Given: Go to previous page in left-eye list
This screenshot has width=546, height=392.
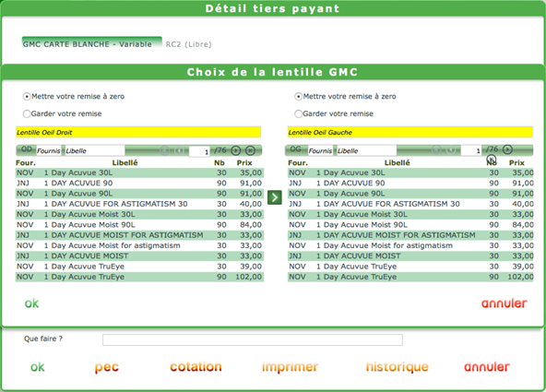Looking at the screenshot, I should (451, 149).
